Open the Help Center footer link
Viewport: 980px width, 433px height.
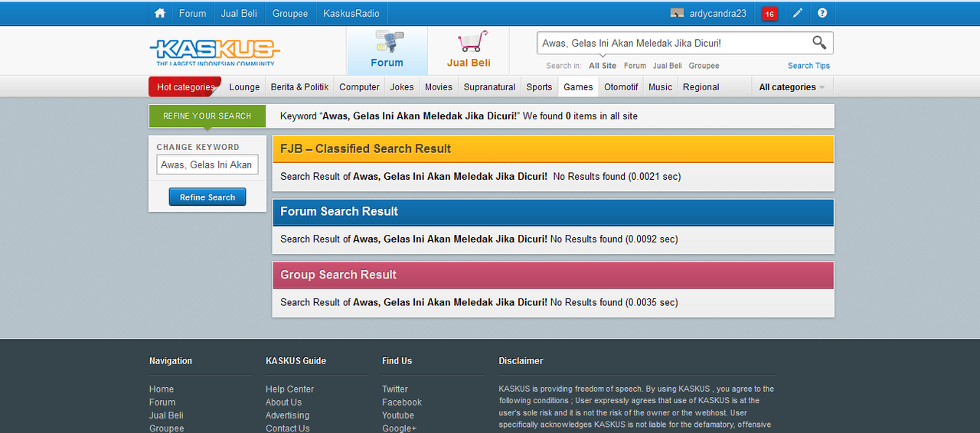289,389
